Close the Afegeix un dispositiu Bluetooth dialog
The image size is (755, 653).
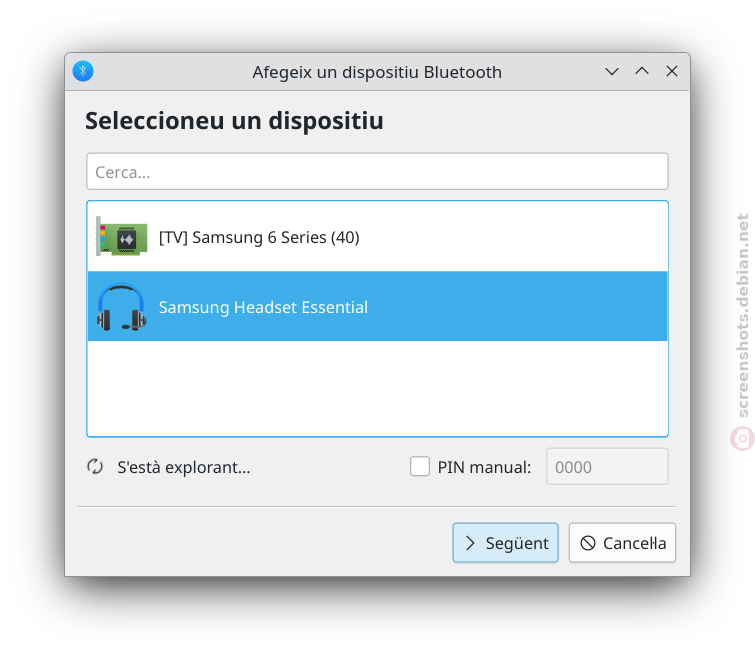click(x=672, y=71)
